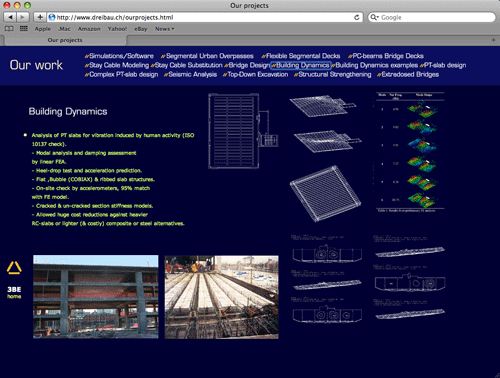This screenshot has width=500, height=378.
Task: Click the forward navigation arrow
Action: (x=23, y=17)
